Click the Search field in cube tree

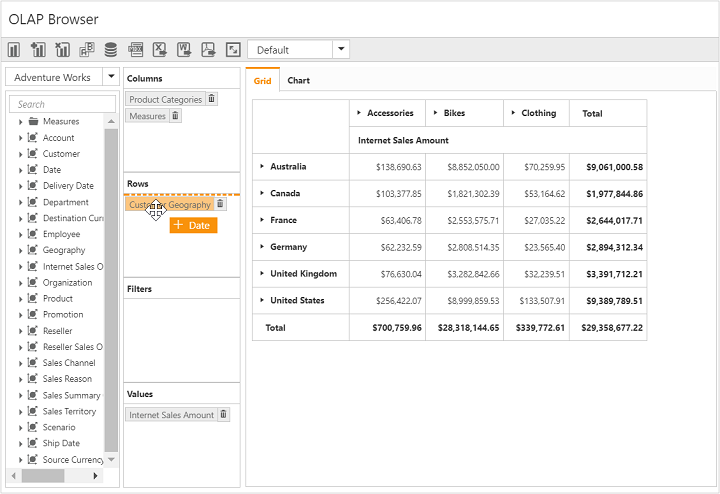click(x=63, y=104)
